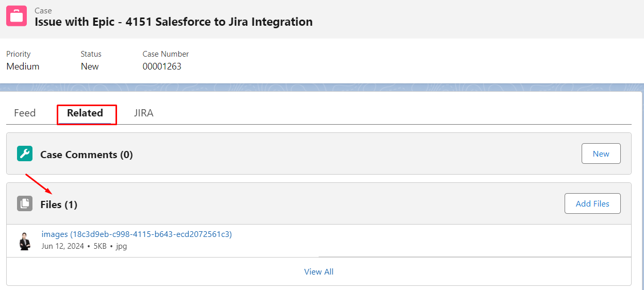
Task: Click the file details Jun 12, 2024 text
Action: (62, 246)
